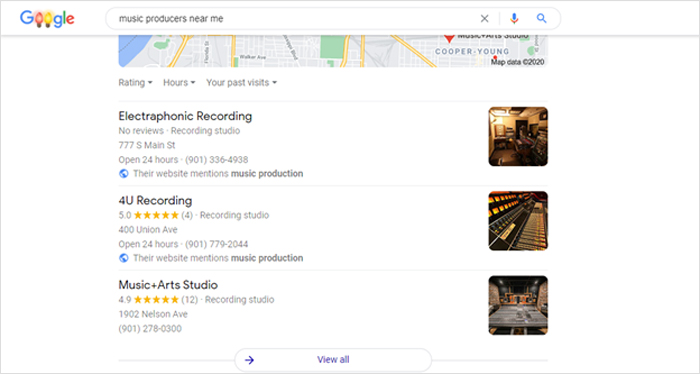The height and width of the screenshot is (374, 700).
Task: Open the Your past visits dropdown
Action: 242,83
